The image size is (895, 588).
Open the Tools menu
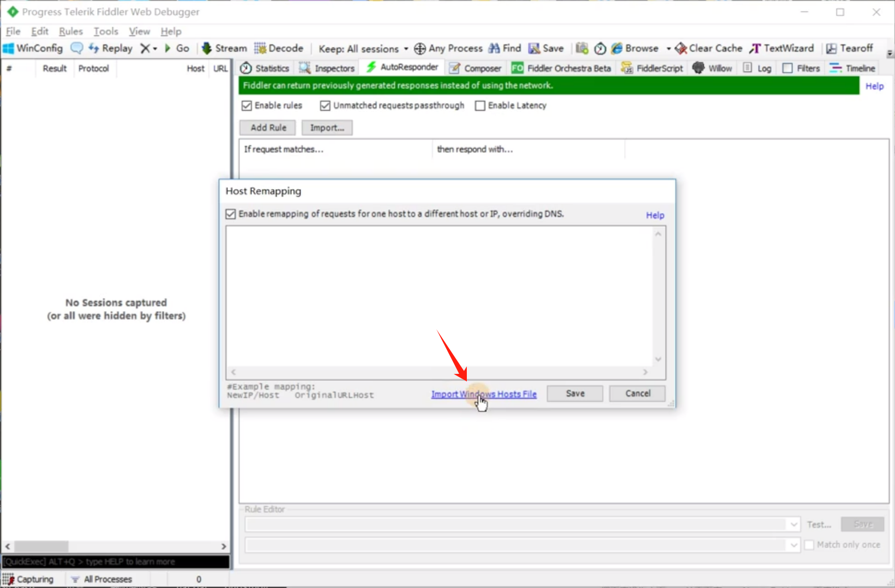[x=106, y=32]
